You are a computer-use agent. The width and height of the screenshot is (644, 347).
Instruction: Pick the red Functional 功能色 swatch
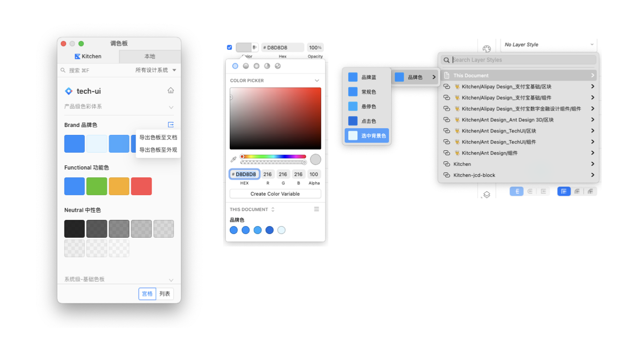[141, 186]
